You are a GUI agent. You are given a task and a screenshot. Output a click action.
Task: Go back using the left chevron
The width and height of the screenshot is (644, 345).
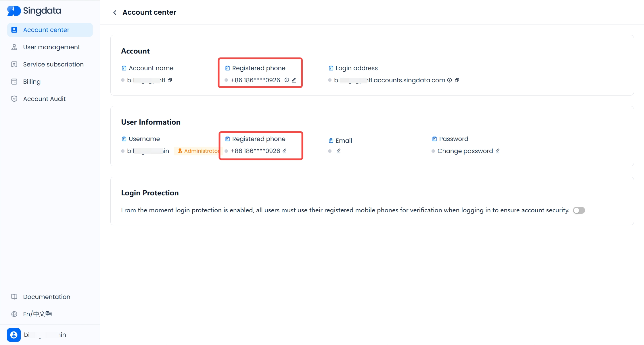pyautogui.click(x=115, y=12)
